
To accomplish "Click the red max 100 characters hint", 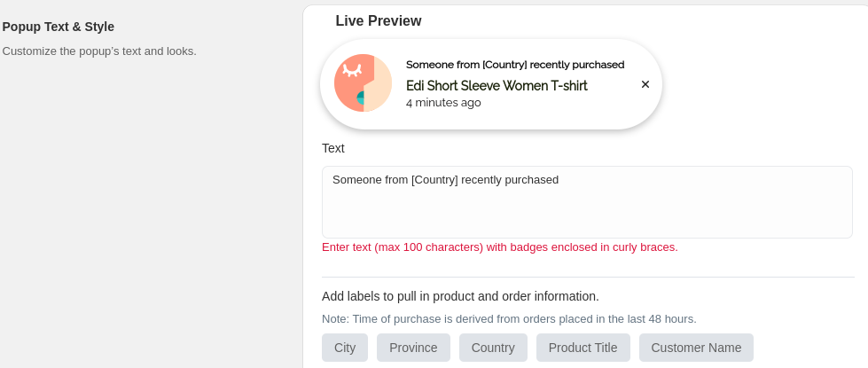I will click(x=500, y=247).
